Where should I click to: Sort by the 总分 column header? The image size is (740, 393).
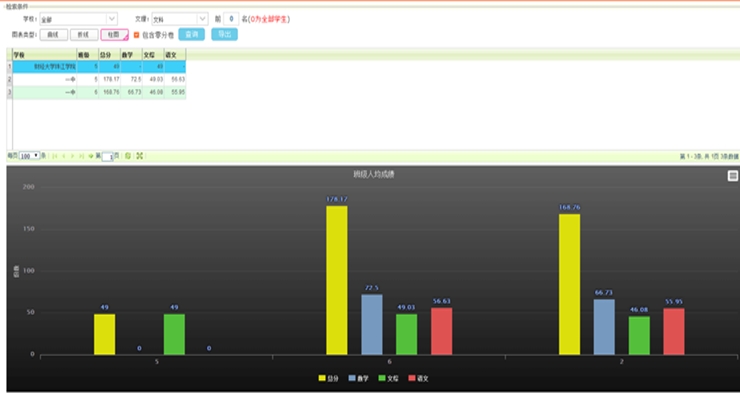(109, 55)
